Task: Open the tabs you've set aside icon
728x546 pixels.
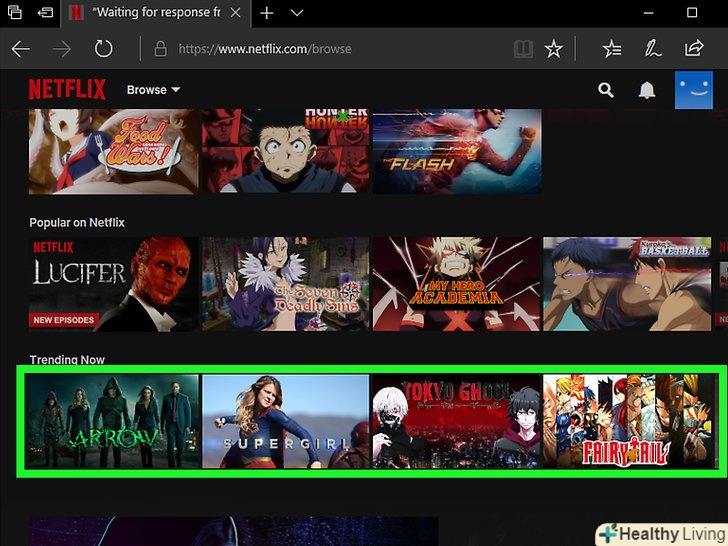Action: tap(15, 13)
